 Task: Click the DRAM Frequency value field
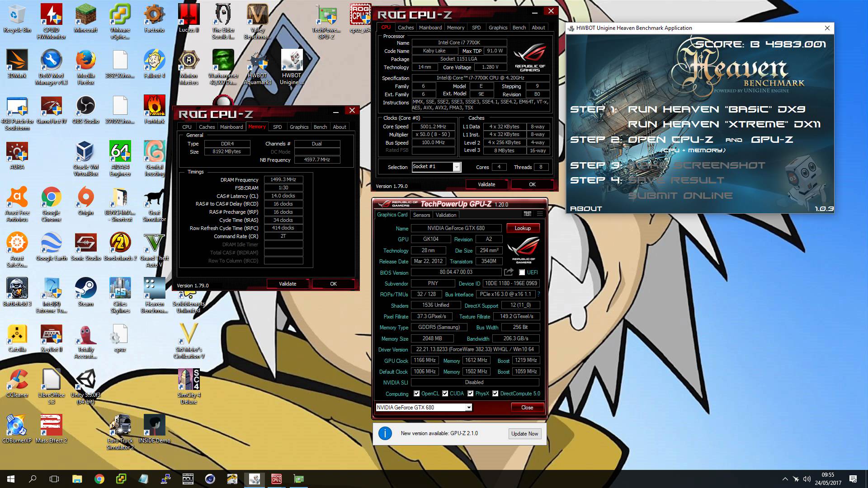pyautogui.click(x=283, y=179)
